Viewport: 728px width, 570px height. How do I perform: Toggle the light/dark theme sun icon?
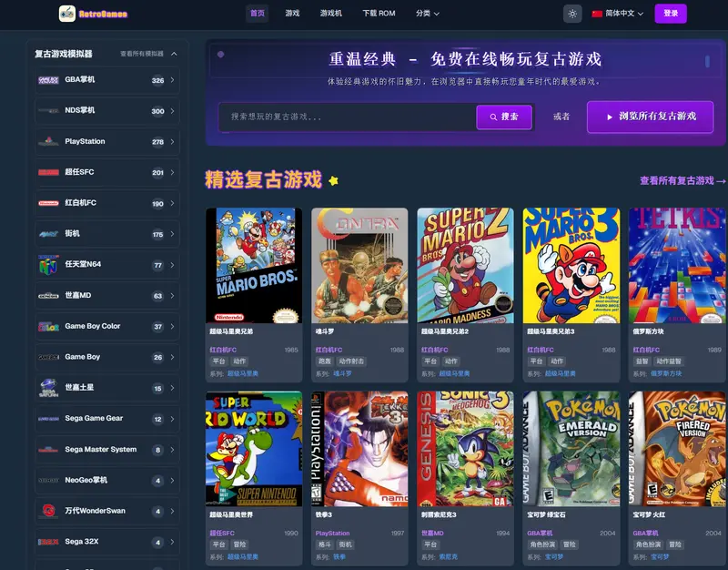tap(572, 14)
